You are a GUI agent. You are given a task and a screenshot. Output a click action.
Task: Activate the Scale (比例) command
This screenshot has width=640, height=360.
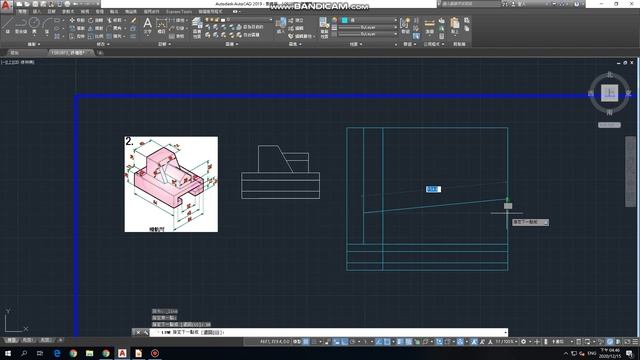(96, 36)
